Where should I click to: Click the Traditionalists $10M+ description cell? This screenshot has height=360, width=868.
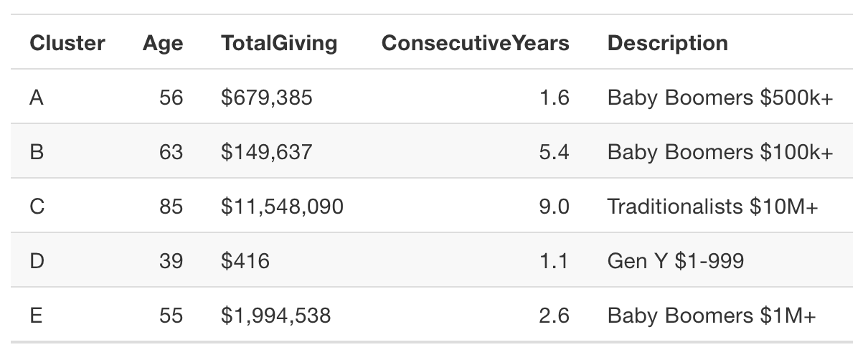712,207
